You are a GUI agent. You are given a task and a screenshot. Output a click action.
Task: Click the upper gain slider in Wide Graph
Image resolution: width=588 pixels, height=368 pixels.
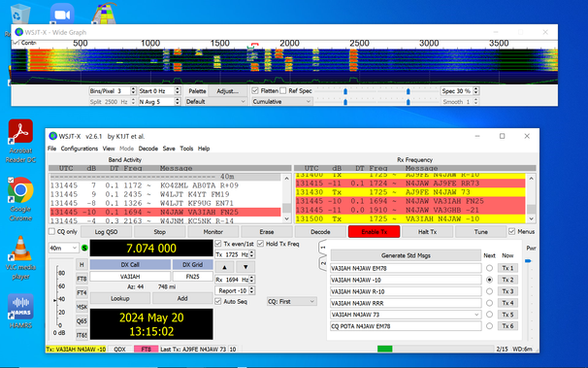tap(345, 91)
